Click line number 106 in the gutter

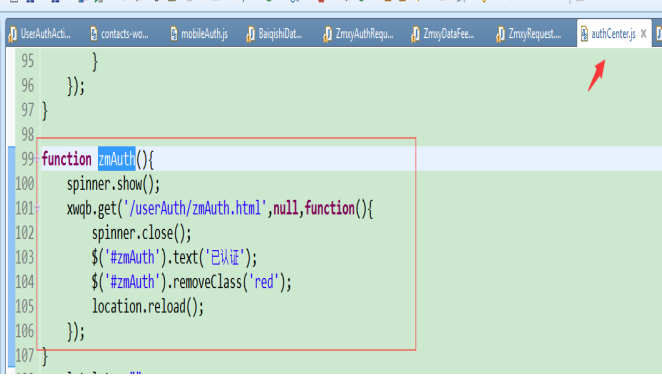coord(24,331)
